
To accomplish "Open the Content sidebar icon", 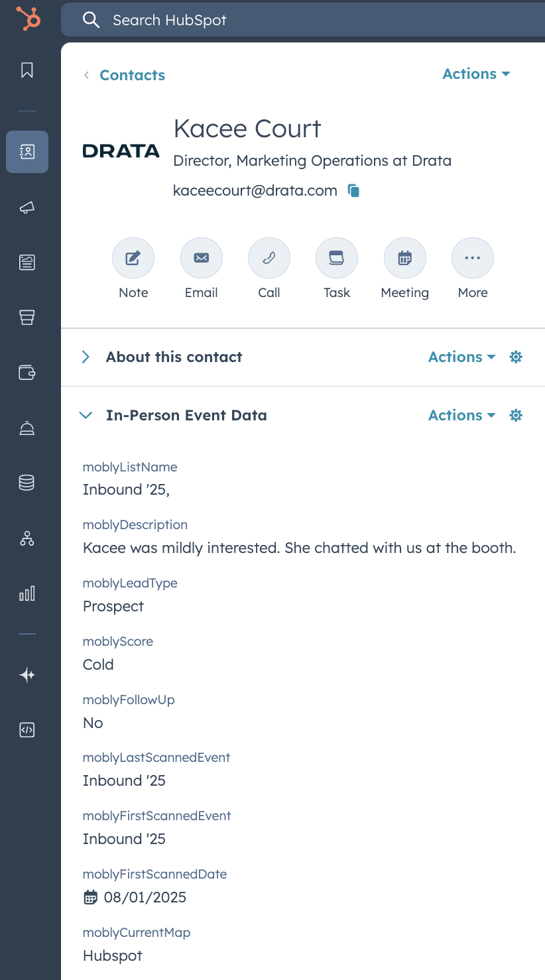I will (x=27, y=263).
